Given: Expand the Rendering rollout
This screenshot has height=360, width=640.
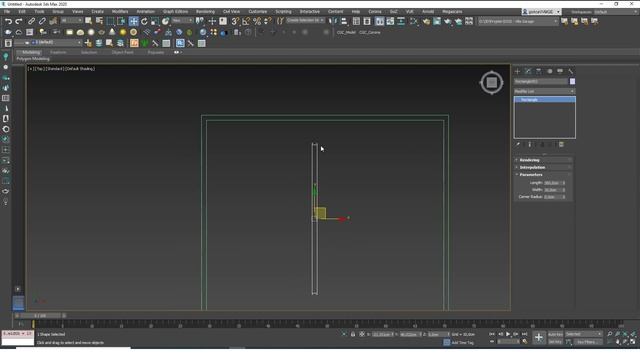Looking at the screenshot, I should pyautogui.click(x=543, y=160).
